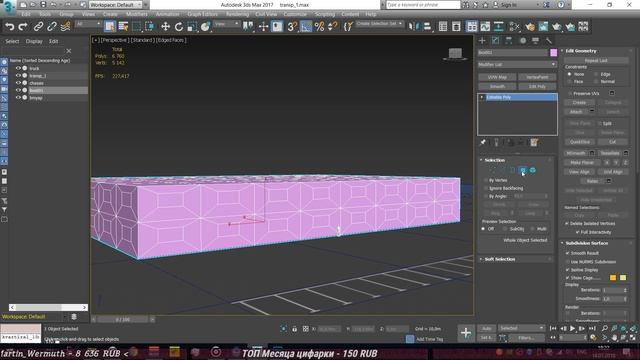
Task: Activate the Select and Move tool
Action: click(x=165, y=27)
